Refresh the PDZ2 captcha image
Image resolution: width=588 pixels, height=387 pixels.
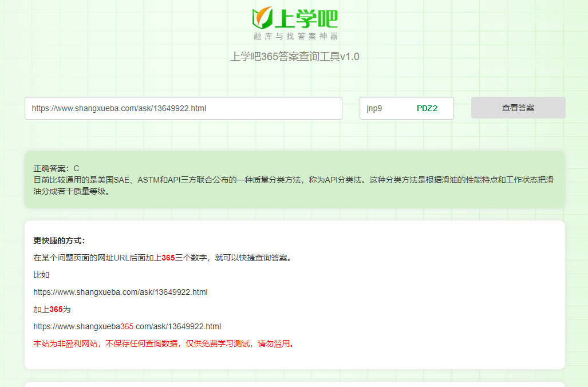pos(427,109)
